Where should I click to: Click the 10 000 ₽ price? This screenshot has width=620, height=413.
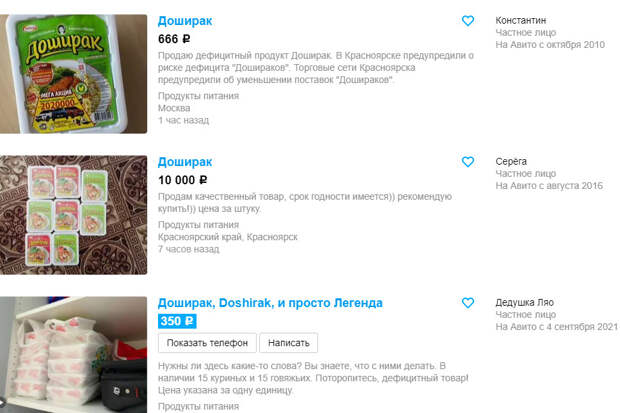click(183, 180)
